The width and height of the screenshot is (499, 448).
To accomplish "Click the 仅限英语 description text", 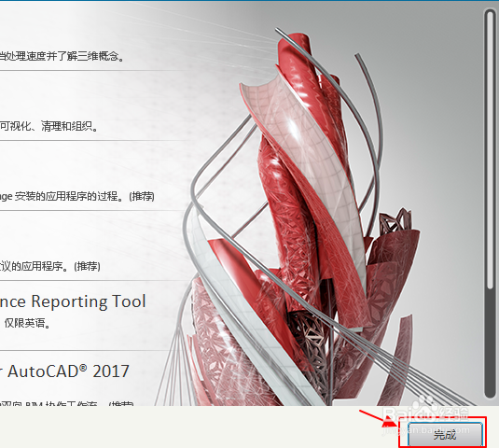I will click(27, 324).
